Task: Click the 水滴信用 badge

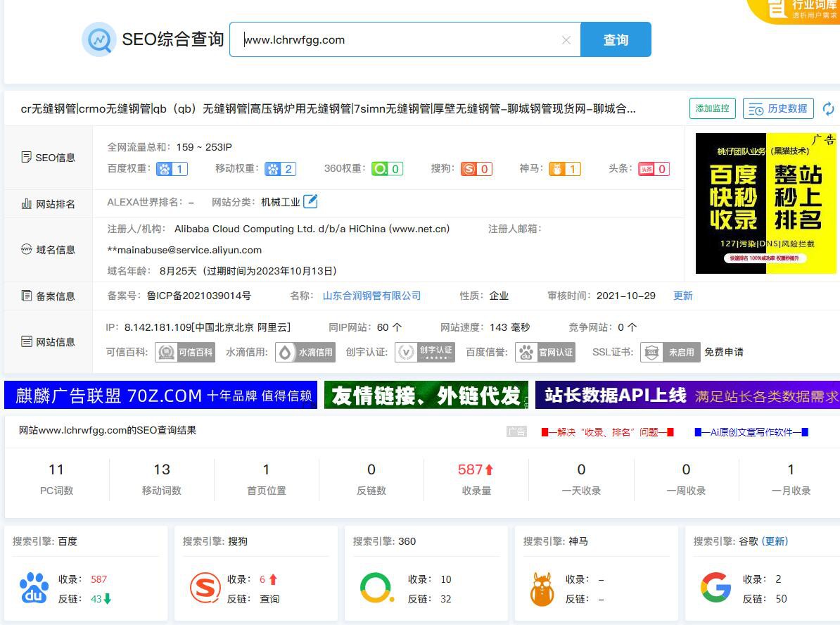Action: tap(305, 352)
